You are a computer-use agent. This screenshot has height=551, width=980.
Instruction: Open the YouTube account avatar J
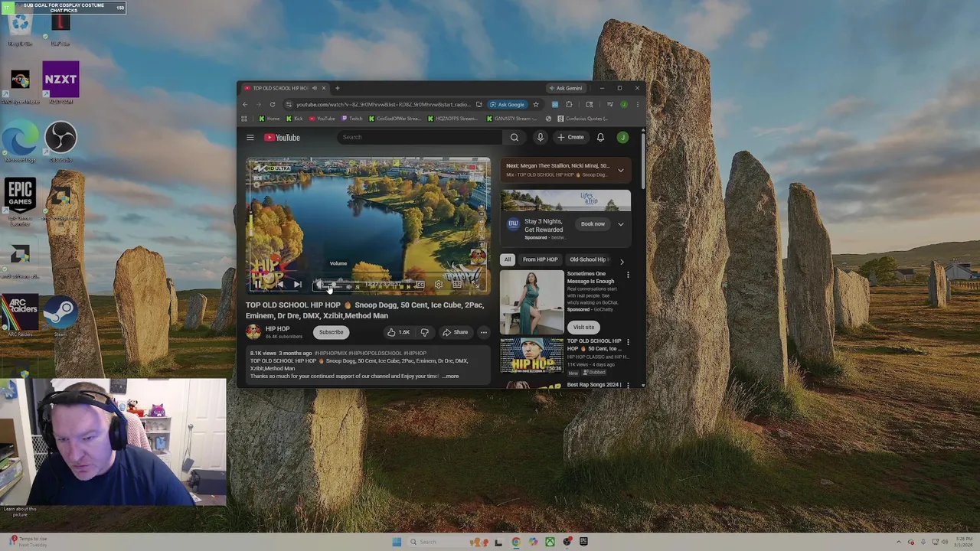[622, 137]
